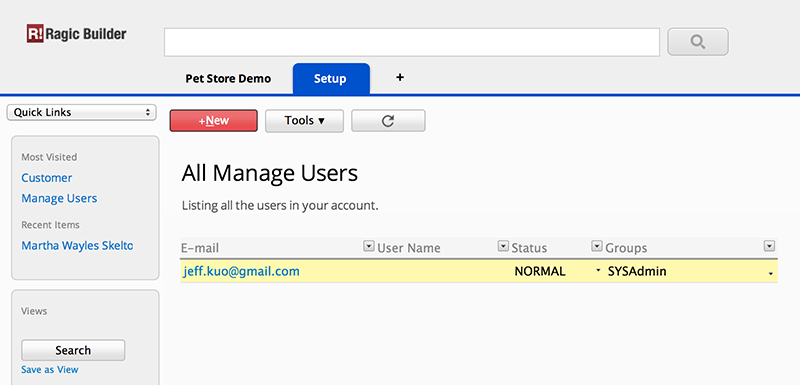Open the Manage Users sidebar link

pyautogui.click(x=59, y=198)
